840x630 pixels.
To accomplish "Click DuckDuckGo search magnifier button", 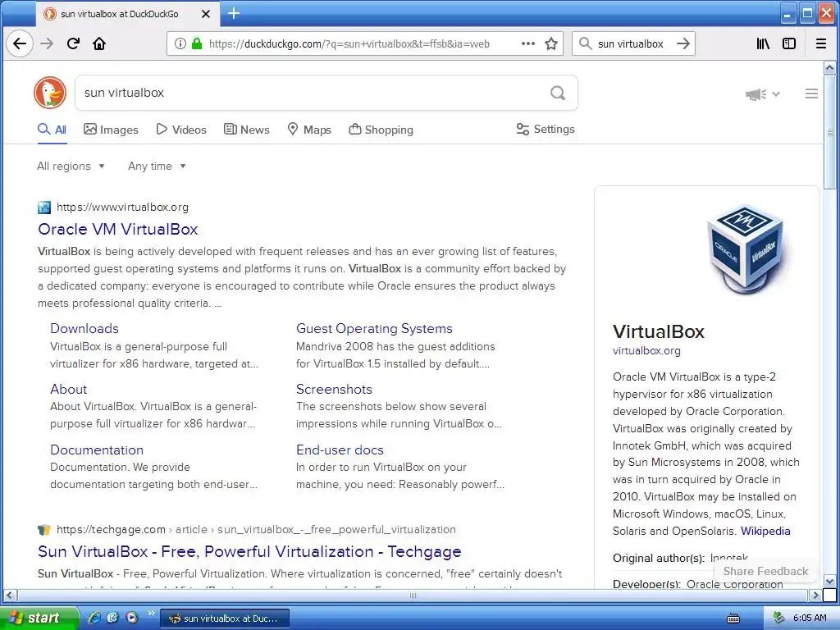I will (558, 94).
